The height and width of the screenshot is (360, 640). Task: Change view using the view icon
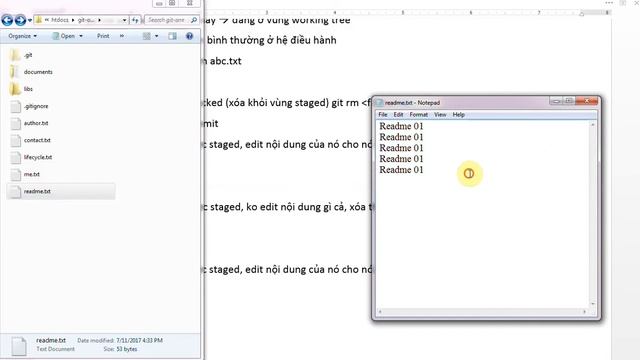(147, 36)
